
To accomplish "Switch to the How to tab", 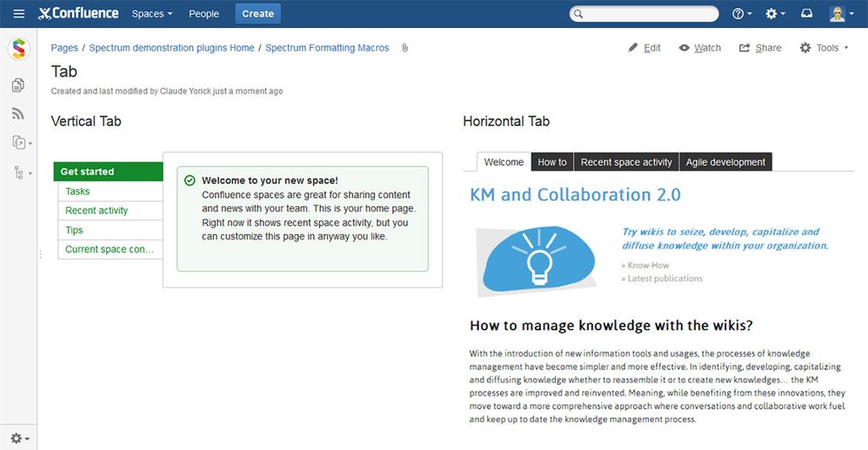I will tap(552, 162).
